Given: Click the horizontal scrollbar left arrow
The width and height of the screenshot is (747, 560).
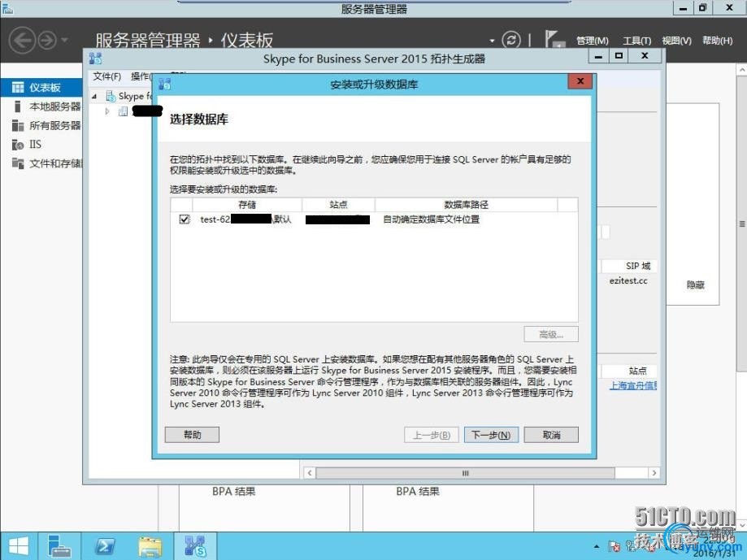Looking at the screenshot, I should [310, 473].
